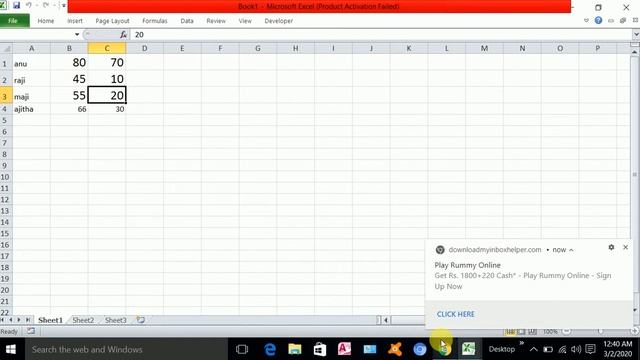
Task: Activate the Sheet1 worksheet tab
Action: tap(50, 320)
